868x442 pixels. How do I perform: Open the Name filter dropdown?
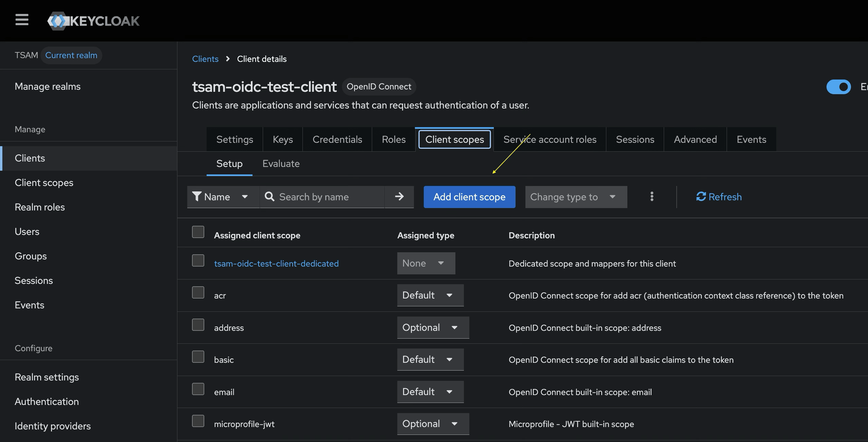(223, 197)
